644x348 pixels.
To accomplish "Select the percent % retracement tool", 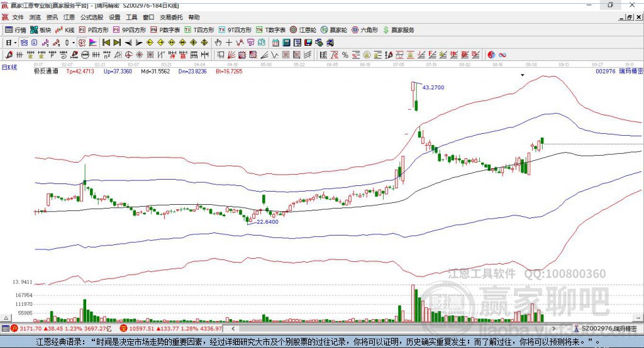I will 345,55.
